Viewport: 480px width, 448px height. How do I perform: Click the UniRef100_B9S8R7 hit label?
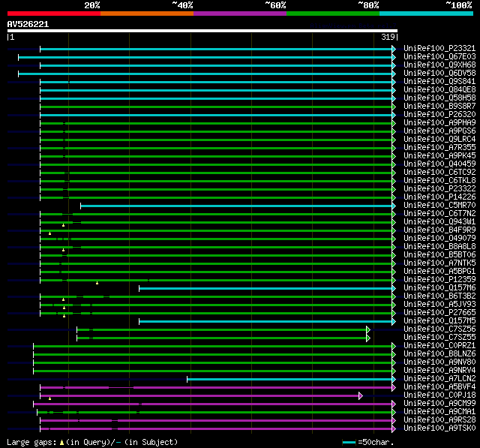(x=439, y=107)
